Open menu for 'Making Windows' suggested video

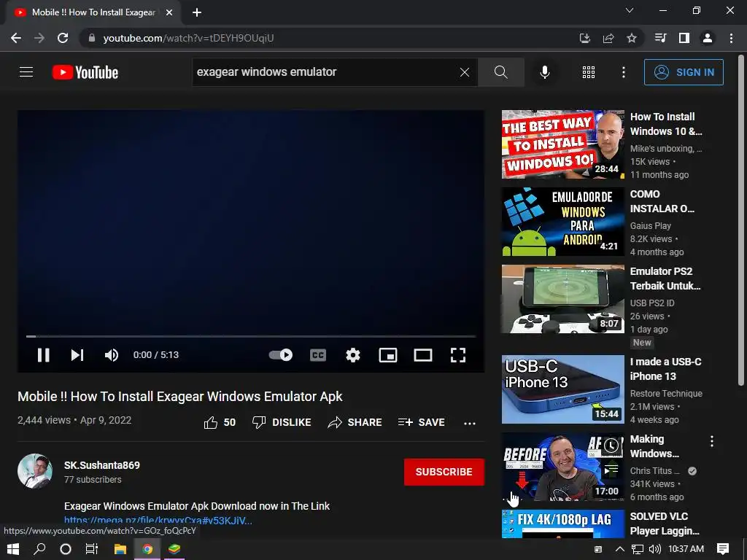[712, 441]
